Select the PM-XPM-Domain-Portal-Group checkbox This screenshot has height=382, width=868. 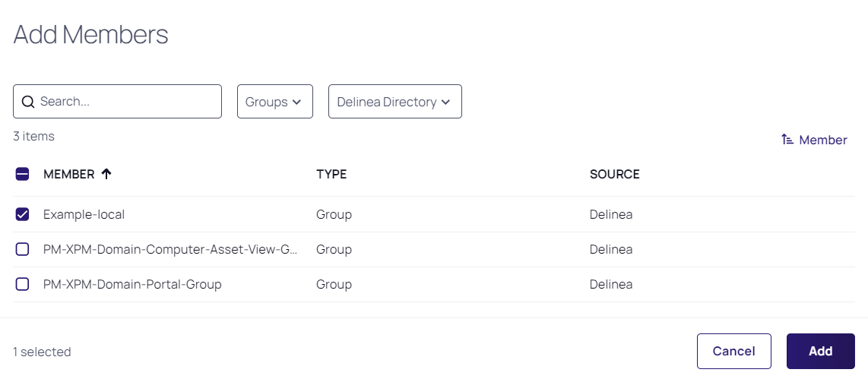(23, 284)
